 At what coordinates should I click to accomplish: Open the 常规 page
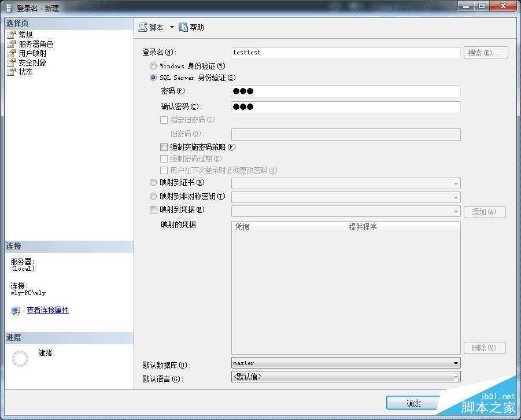[x=25, y=35]
